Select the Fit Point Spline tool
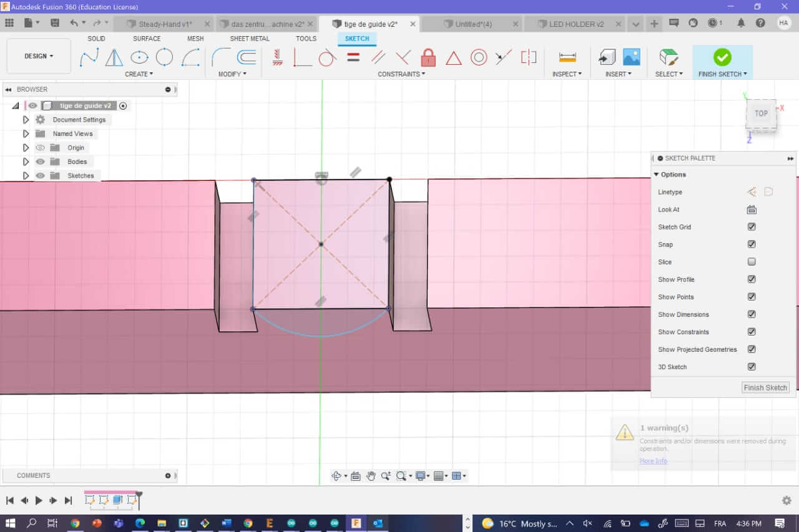The image size is (799, 532). 89,58
